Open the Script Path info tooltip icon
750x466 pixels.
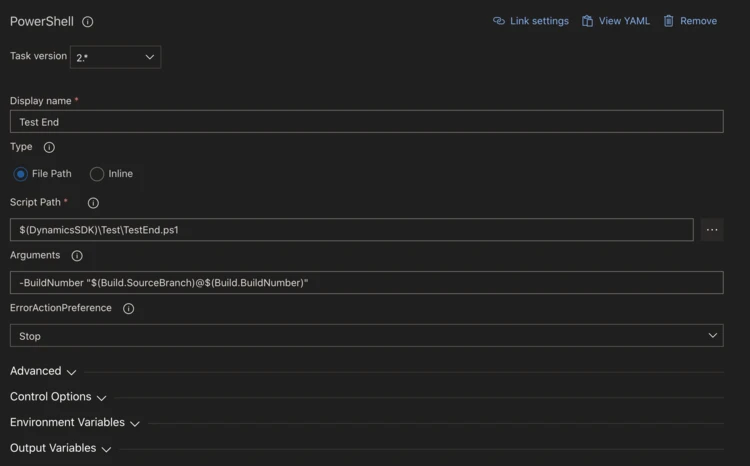[x=93, y=203]
